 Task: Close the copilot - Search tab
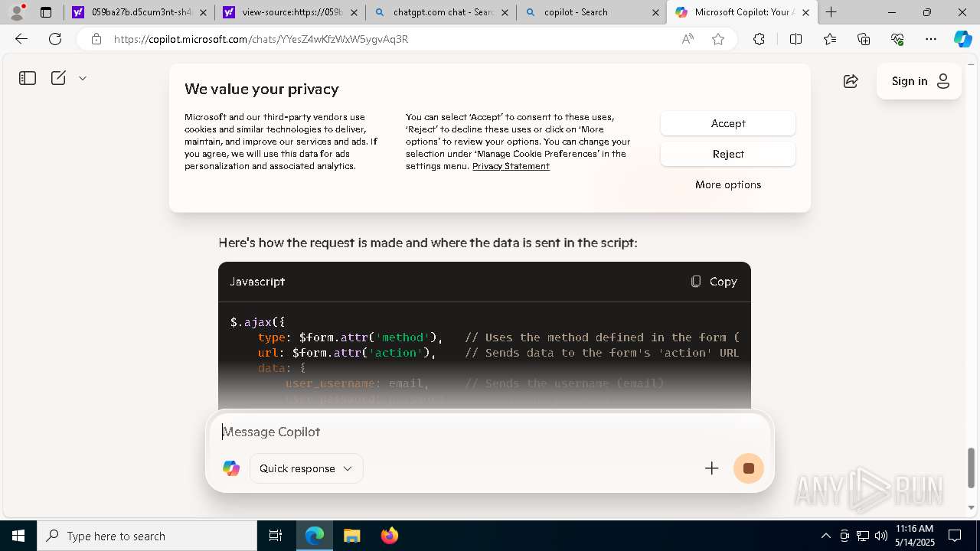[x=655, y=12]
